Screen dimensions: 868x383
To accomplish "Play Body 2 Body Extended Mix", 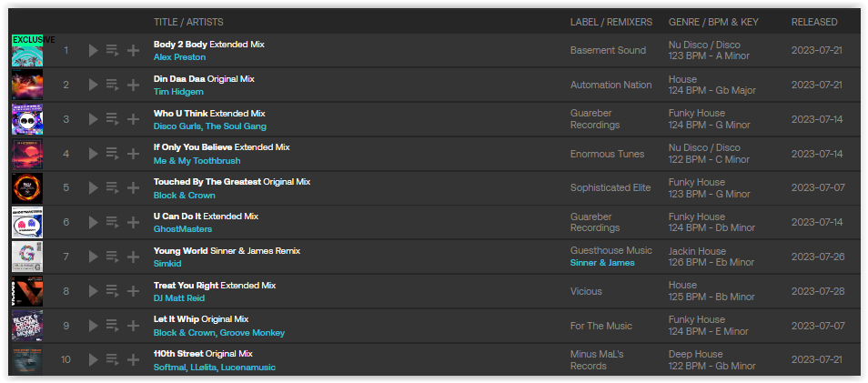I will point(94,50).
